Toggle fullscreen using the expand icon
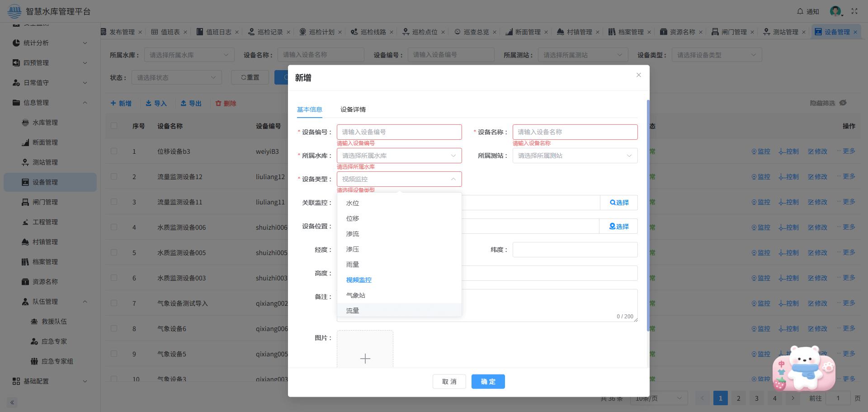Screen dimensions: 868x412 854,11
